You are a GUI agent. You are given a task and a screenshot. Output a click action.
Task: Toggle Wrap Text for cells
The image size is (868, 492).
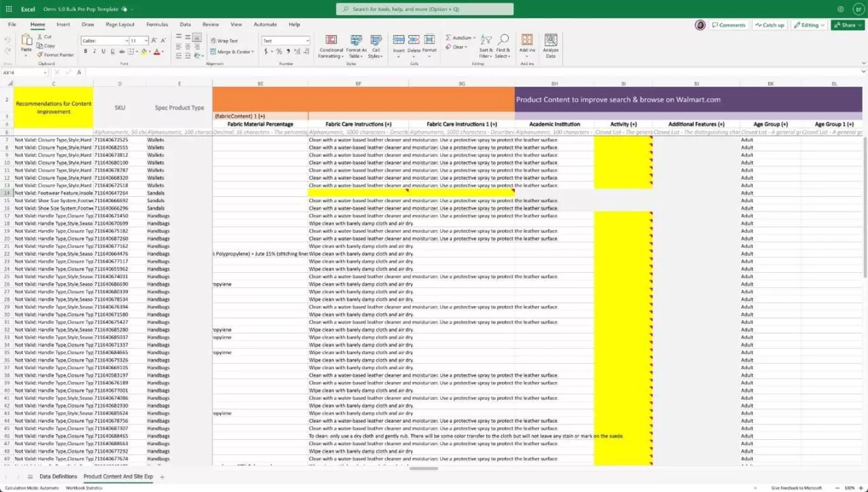click(x=224, y=41)
